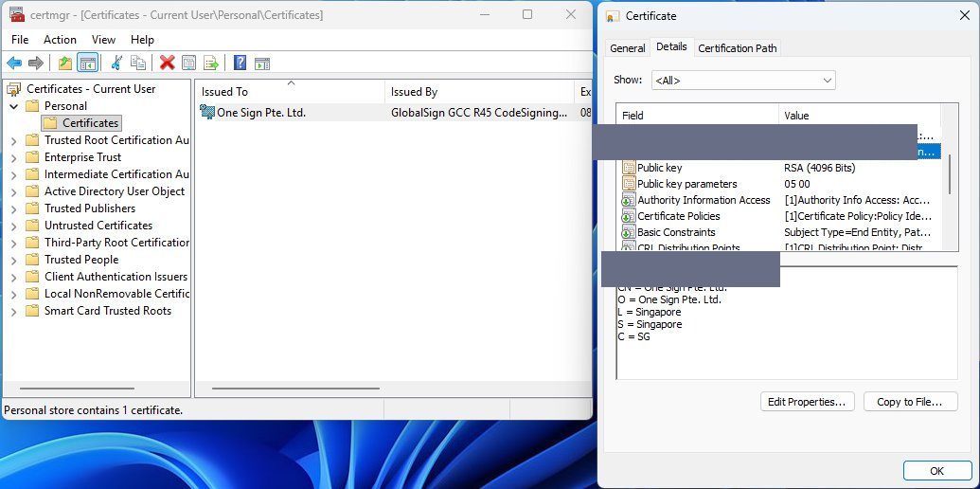Toggle the Show/Hide Action Pane icon
The image size is (980, 489).
click(x=262, y=63)
